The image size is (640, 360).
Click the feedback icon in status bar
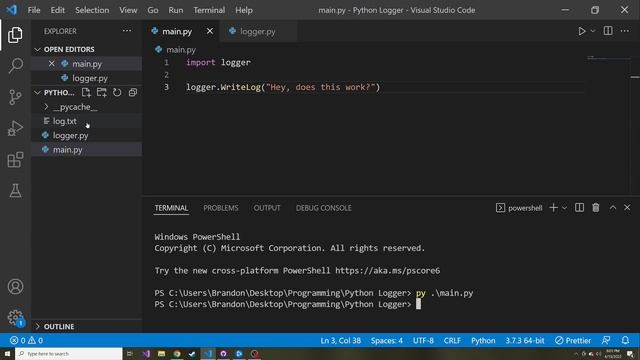point(606,340)
